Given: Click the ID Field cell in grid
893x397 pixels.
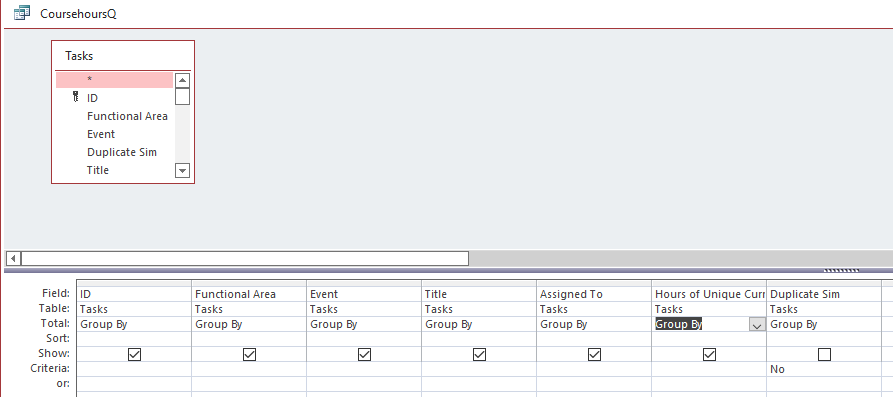Looking at the screenshot, I should 134,294.
